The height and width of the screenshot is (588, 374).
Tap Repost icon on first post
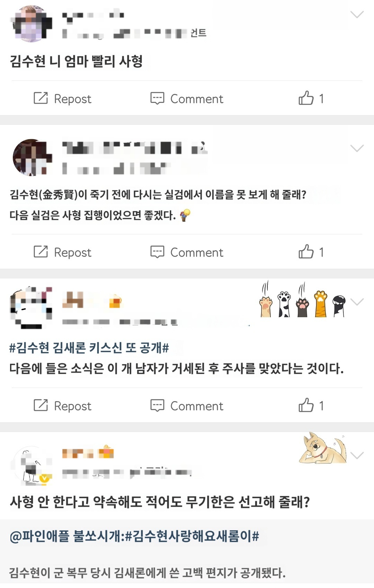click(x=41, y=98)
